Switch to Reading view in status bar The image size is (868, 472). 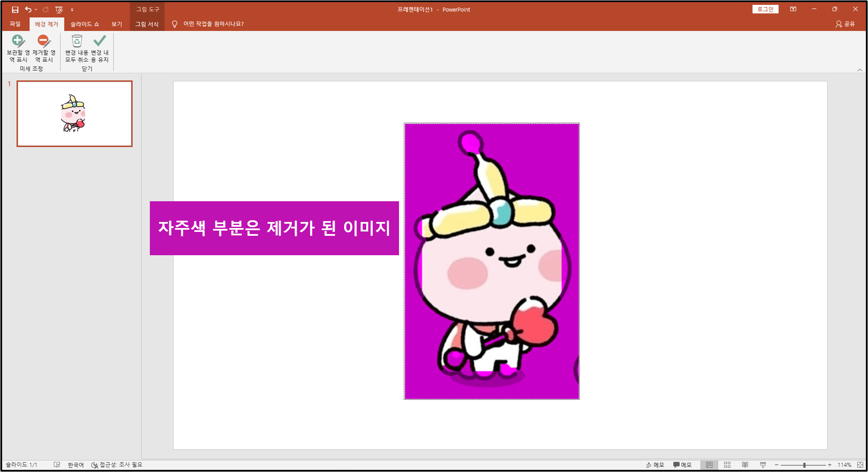pyautogui.click(x=745, y=465)
